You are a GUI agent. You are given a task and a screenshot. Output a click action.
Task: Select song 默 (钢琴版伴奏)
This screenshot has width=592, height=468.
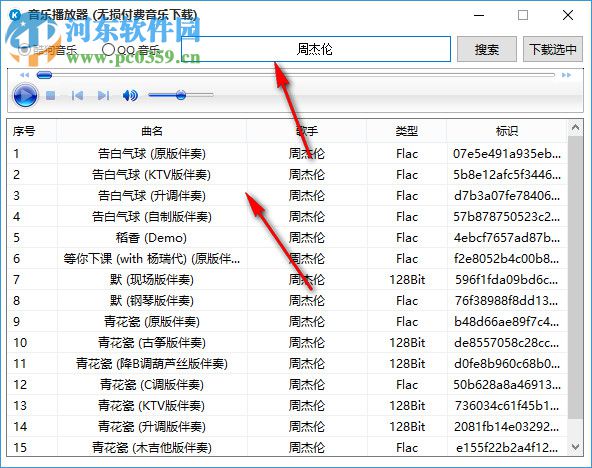[152, 301]
